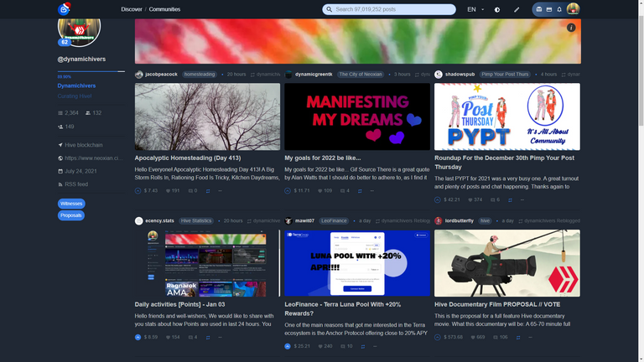Screen dimensions: 644x362
Task: Open the Luna Pool thumbnail image
Action: (x=357, y=263)
